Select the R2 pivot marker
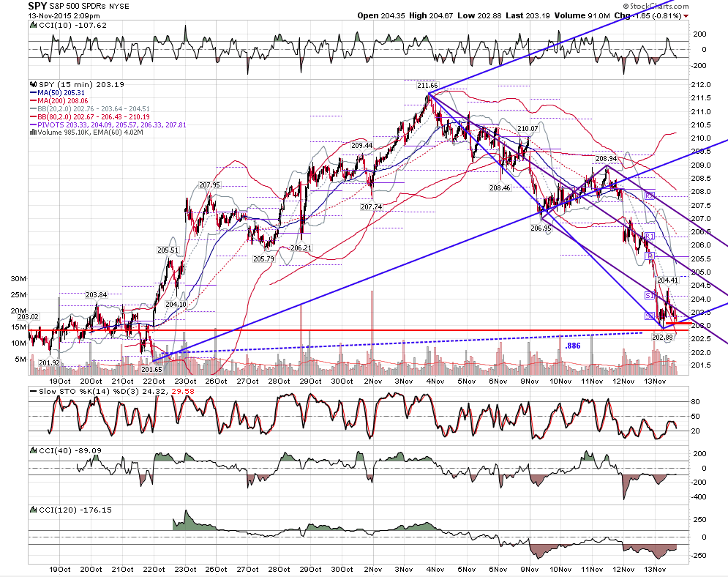 [649, 196]
